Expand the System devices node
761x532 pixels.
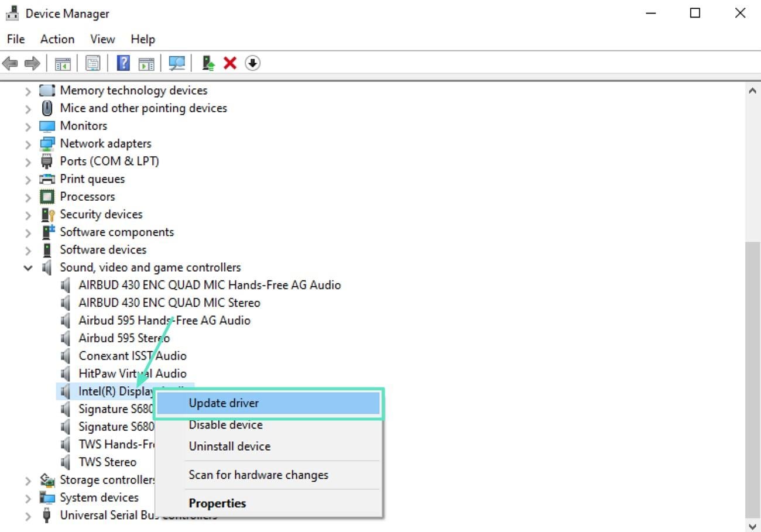pos(28,497)
